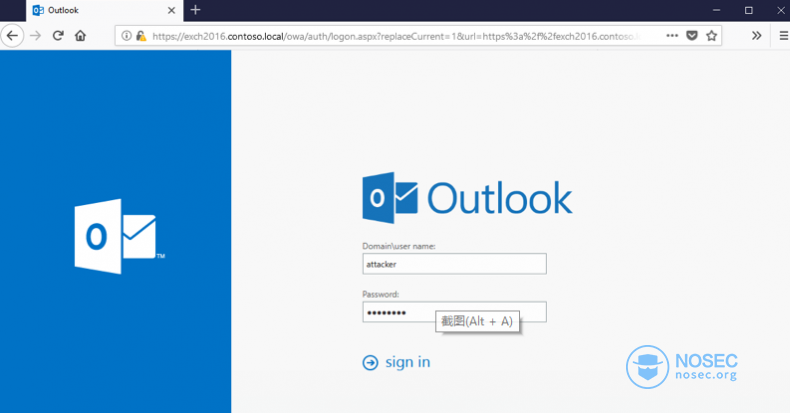This screenshot has height=413, width=790.
Task: Click the browser Back arrow button
Action: pos(12,36)
